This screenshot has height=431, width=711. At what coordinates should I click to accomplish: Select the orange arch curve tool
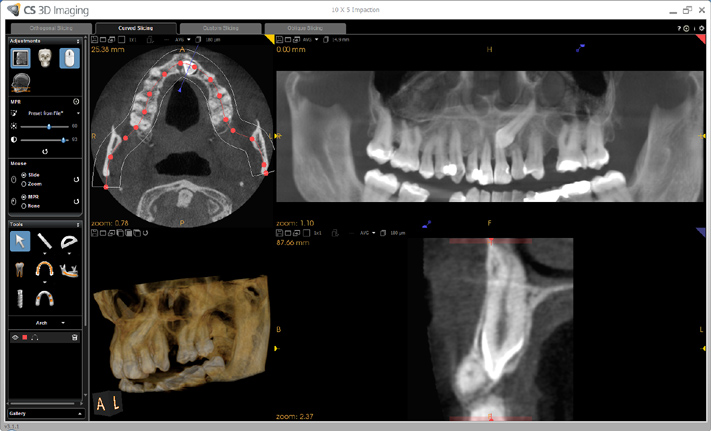coord(44,269)
